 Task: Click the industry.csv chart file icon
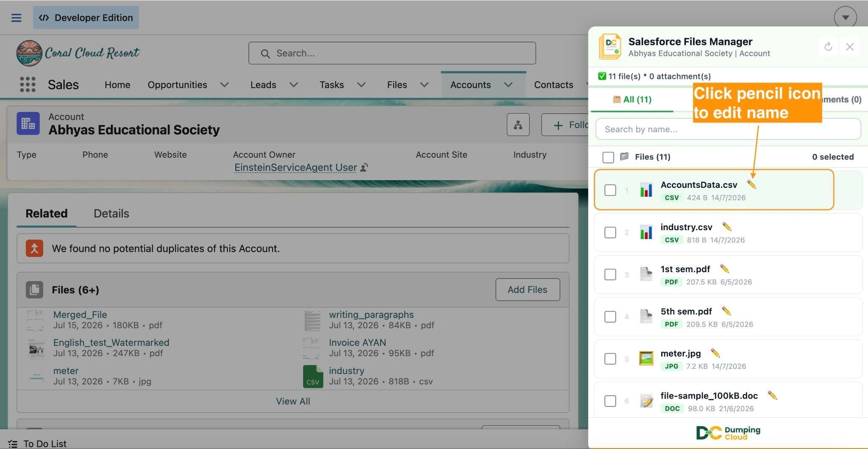pyautogui.click(x=646, y=232)
